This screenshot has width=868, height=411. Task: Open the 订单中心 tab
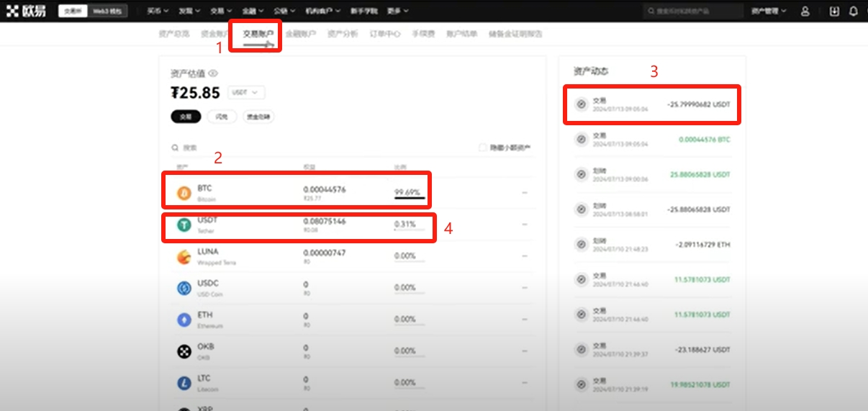click(384, 34)
